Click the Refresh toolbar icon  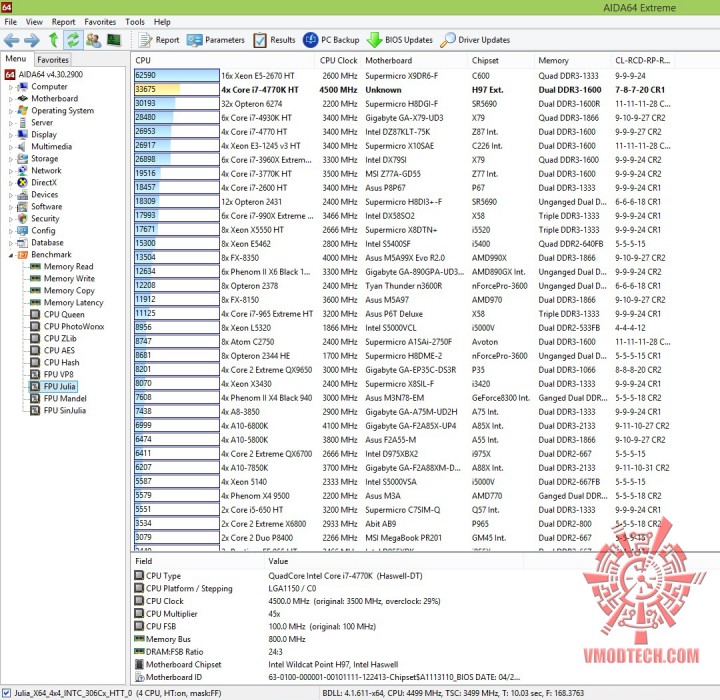[73, 40]
